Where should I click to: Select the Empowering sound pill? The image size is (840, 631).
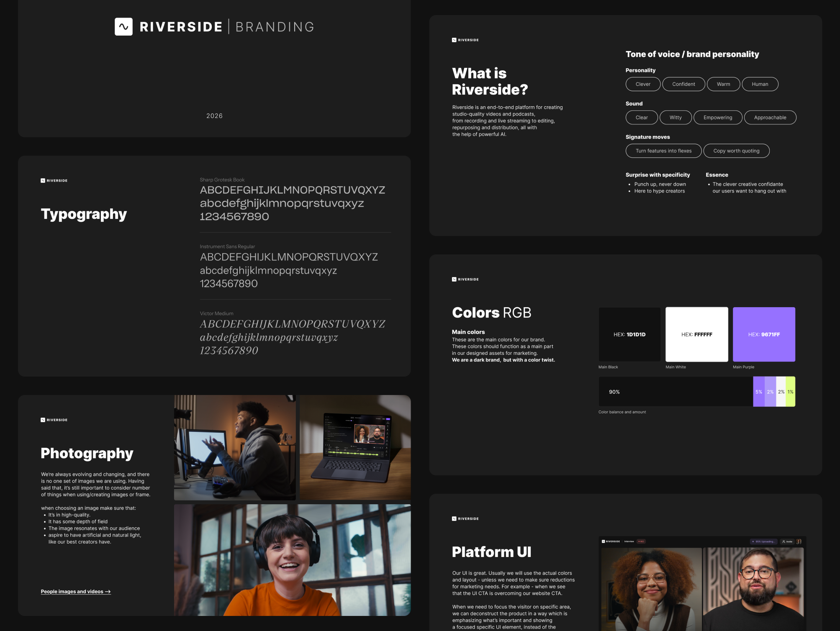718,118
